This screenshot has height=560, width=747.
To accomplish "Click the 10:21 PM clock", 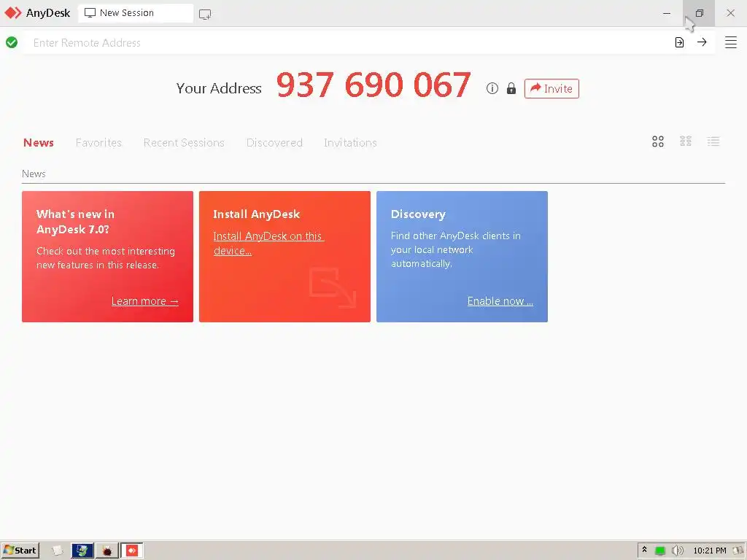I will [710, 551].
